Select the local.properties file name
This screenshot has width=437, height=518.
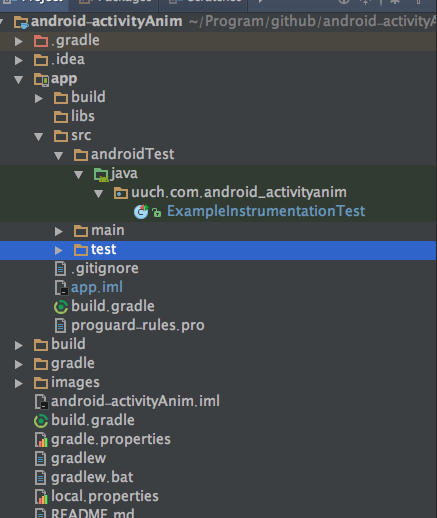[105, 497]
